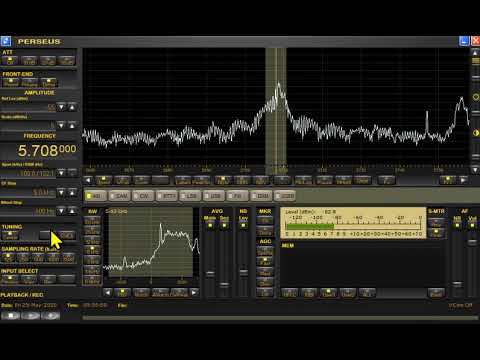Select the lit AGC Fast button
Screen dimensions: 480x360
tap(265, 262)
